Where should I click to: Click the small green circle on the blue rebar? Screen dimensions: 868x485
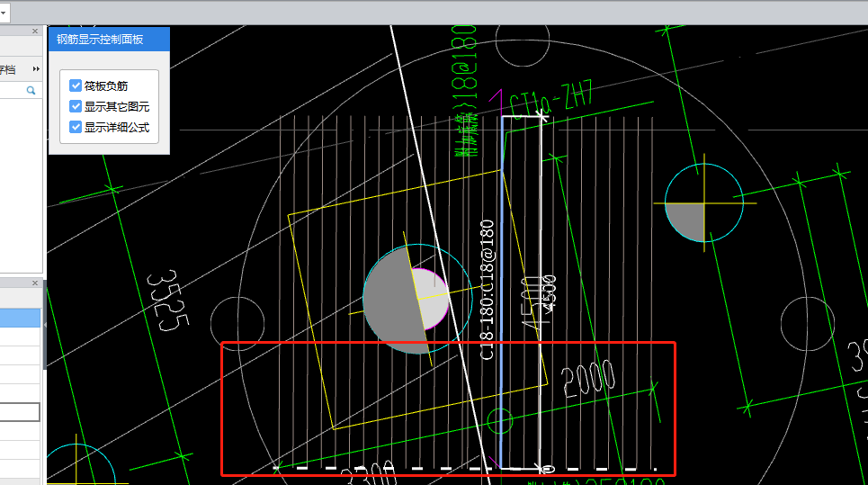pyautogui.click(x=500, y=421)
